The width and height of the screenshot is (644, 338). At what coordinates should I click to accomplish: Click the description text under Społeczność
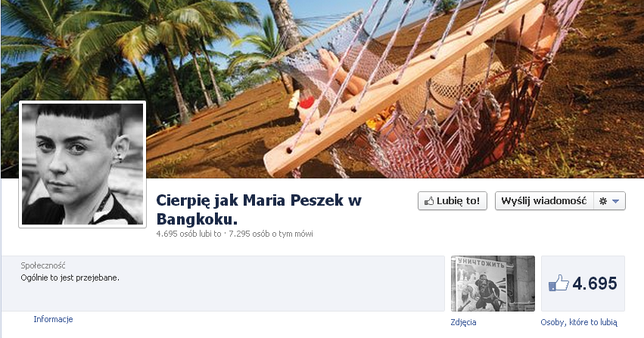click(x=70, y=278)
